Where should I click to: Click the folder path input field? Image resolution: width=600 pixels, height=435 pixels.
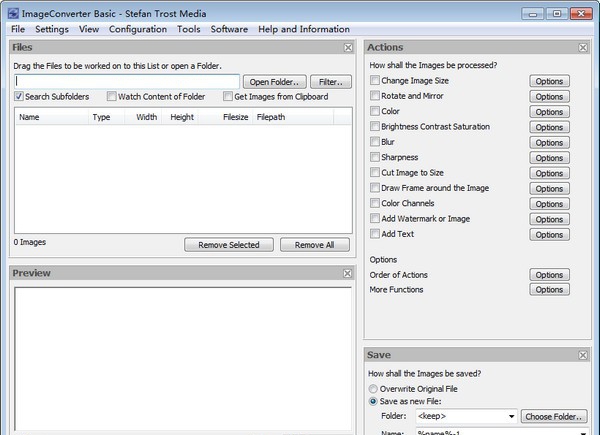tap(127, 81)
